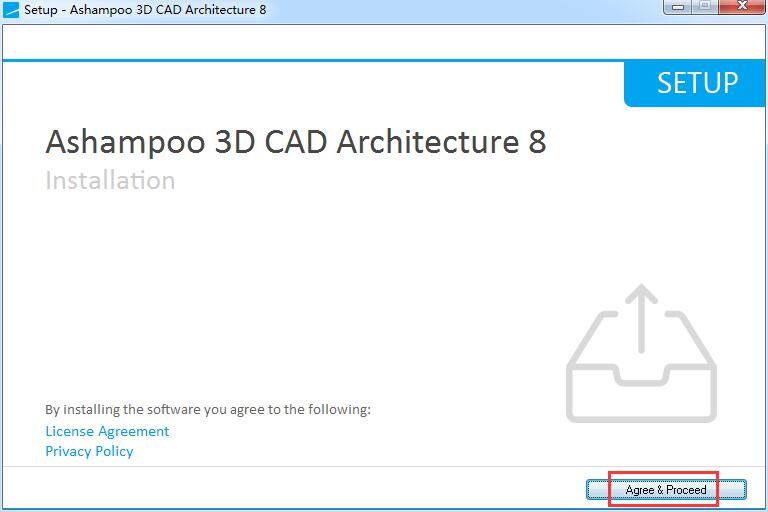The image size is (768, 512).
Task: Click 'By installing the software you agree' text
Action: pos(208,409)
